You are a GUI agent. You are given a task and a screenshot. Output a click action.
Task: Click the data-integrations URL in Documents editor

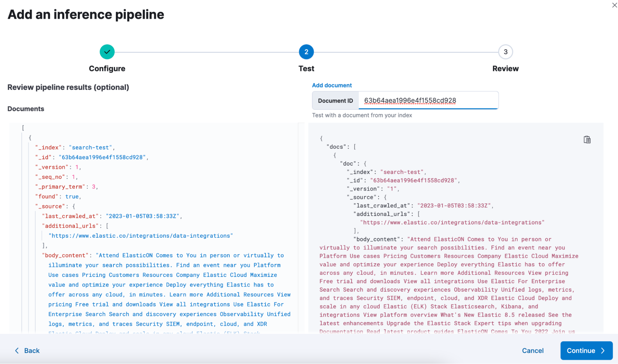(141, 236)
